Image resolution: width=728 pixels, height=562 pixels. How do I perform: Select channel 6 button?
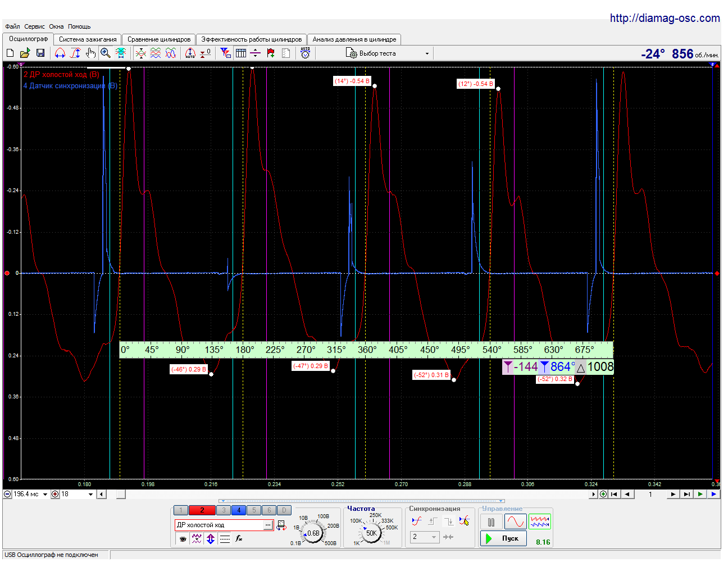[x=269, y=510]
